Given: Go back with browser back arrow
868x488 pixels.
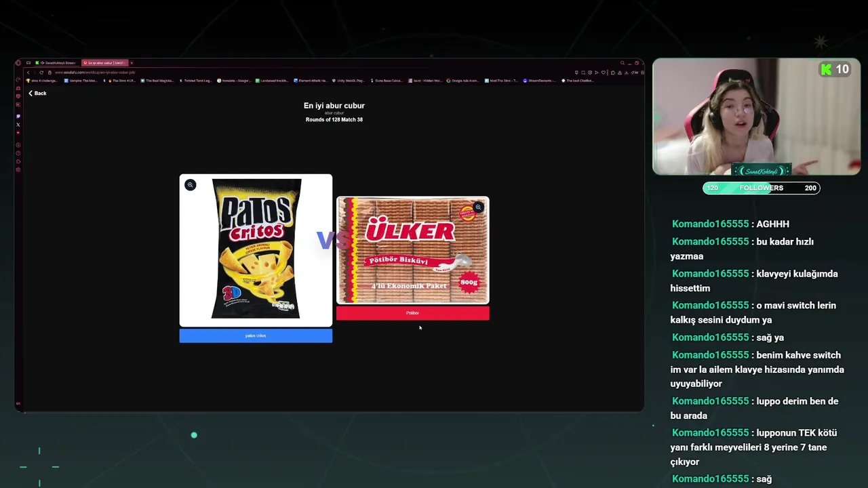Looking at the screenshot, I should pyautogui.click(x=28, y=73).
